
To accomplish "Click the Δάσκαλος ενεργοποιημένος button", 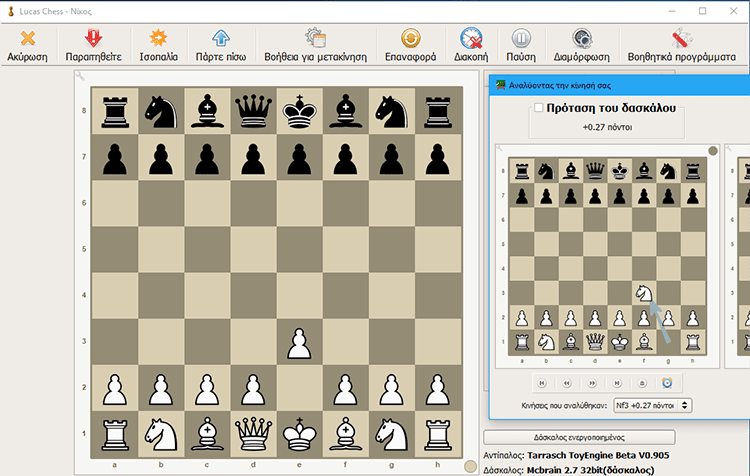I will [579, 437].
